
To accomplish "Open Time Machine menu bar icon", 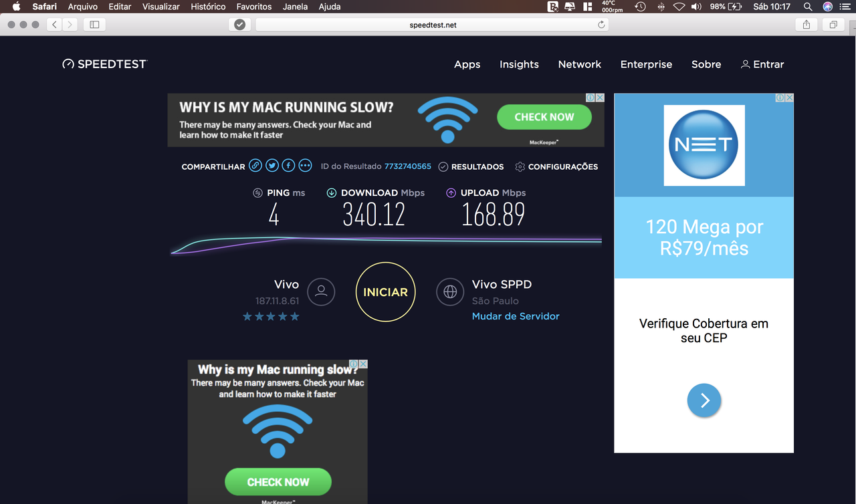I will [x=640, y=7].
